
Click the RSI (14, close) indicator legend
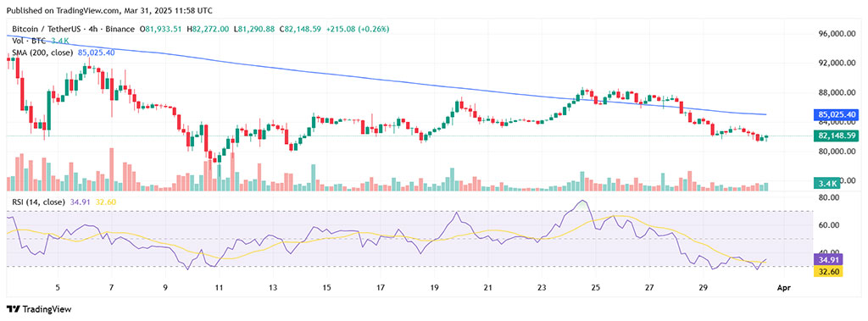38,202
